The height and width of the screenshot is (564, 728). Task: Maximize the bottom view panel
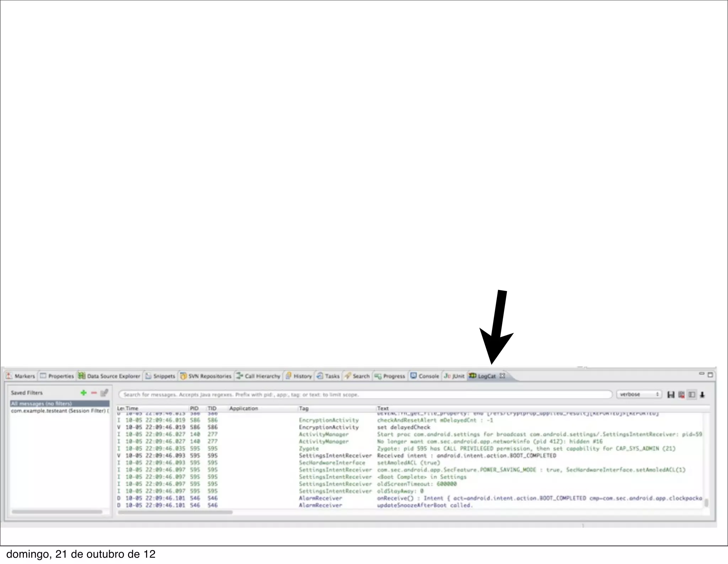[x=710, y=375]
